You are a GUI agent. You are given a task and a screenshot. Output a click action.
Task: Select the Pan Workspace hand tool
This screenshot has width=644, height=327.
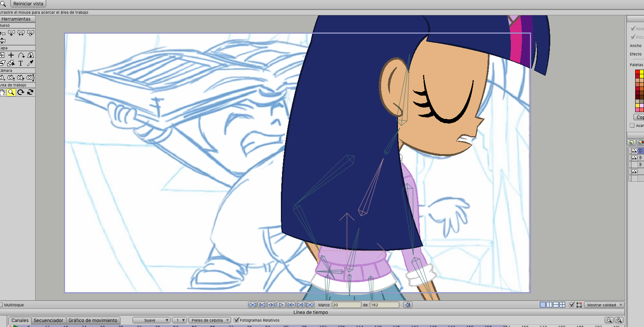pos(2,92)
